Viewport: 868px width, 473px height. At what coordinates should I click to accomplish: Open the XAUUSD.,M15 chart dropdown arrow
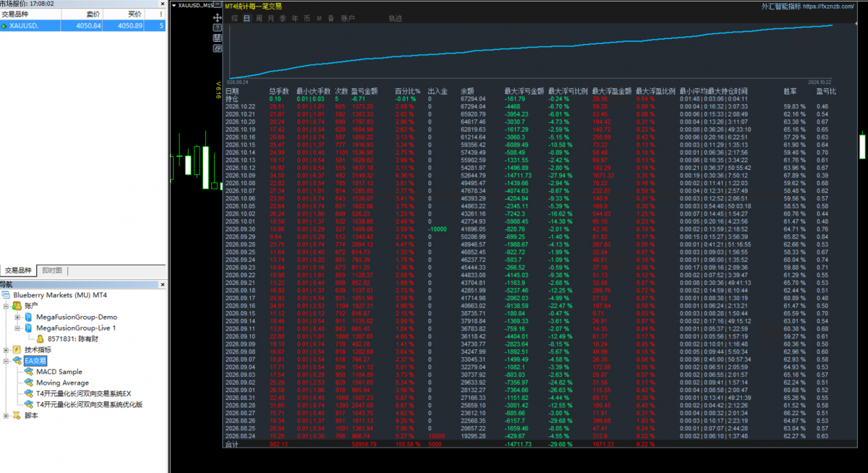[x=174, y=5]
